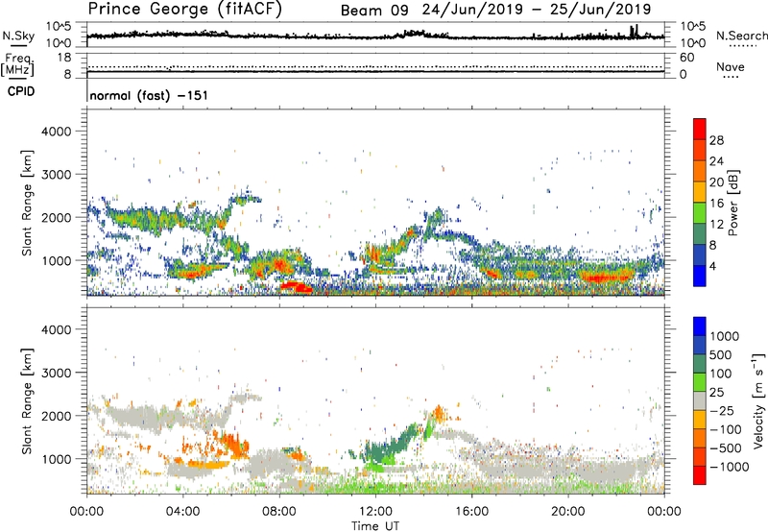Click the "−1000" tick on Velocity color bar
Screen dimensions: 768x532
(729, 467)
